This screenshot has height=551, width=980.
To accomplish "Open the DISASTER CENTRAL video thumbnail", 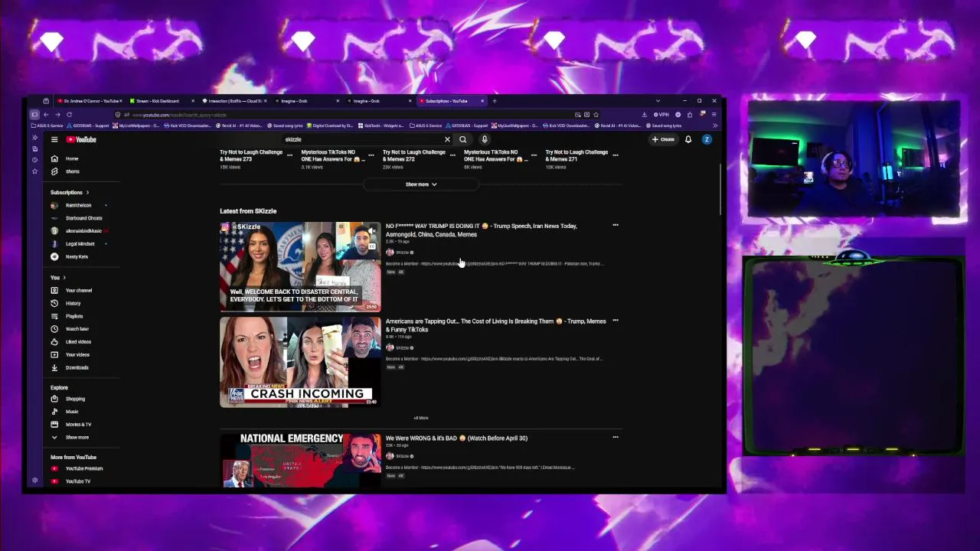I will pyautogui.click(x=300, y=266).
